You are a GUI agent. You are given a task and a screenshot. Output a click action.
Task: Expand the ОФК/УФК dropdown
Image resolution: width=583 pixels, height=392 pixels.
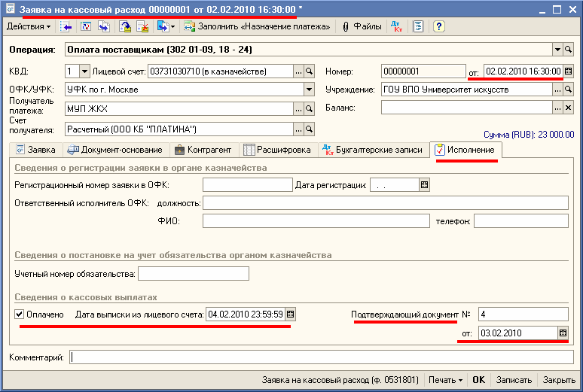pyautogui.click(x=309, y=90)
